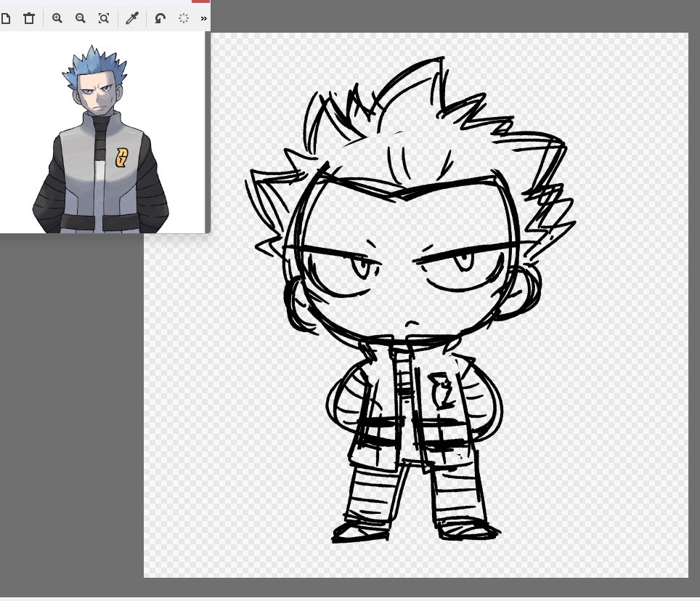Close the reference window with red button
This screenshot has height=601, width=700.
[200, 1]
